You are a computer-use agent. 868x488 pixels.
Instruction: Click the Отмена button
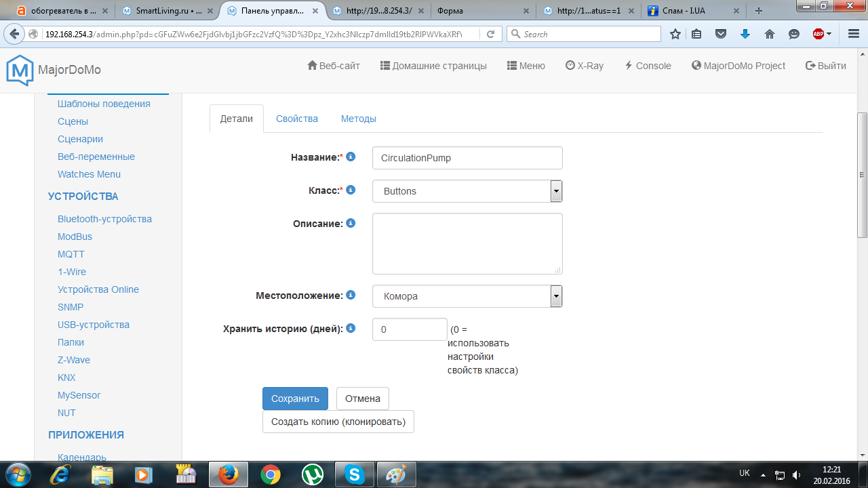tap(363, 399)
